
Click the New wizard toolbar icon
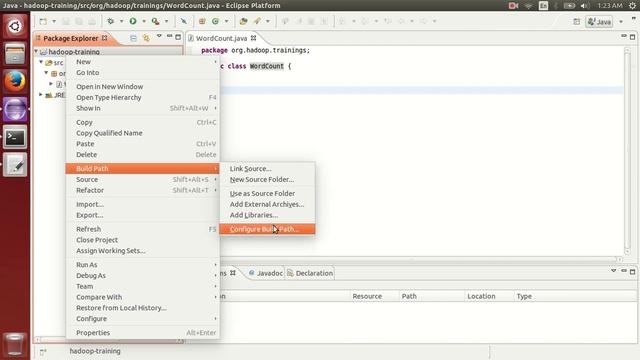(43, 21)
